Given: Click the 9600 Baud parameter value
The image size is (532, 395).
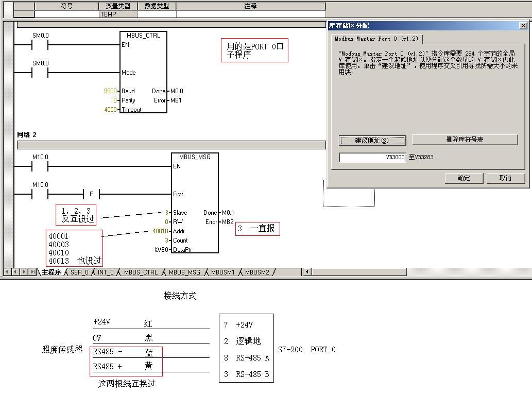Looking at the screenshot, I should coord(110,91).
